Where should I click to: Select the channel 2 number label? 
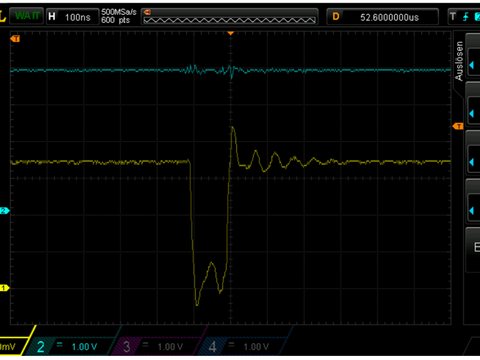[x=41, y=347]
